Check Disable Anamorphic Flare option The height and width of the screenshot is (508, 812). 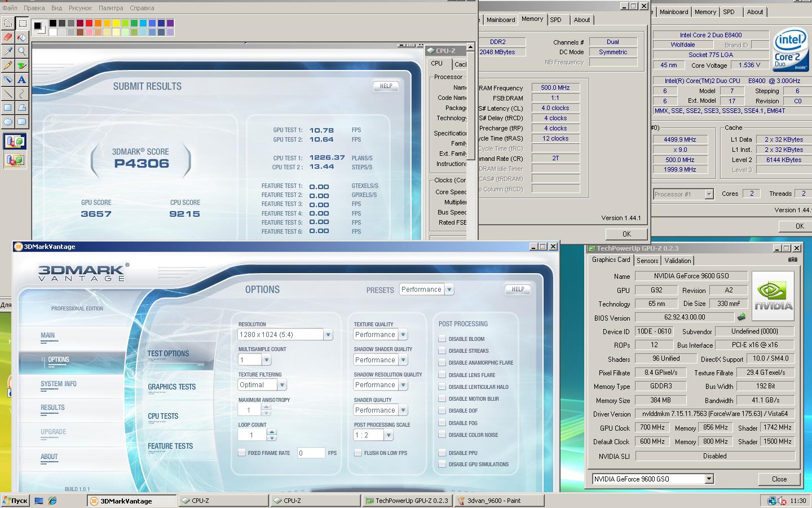pos(442,362)
